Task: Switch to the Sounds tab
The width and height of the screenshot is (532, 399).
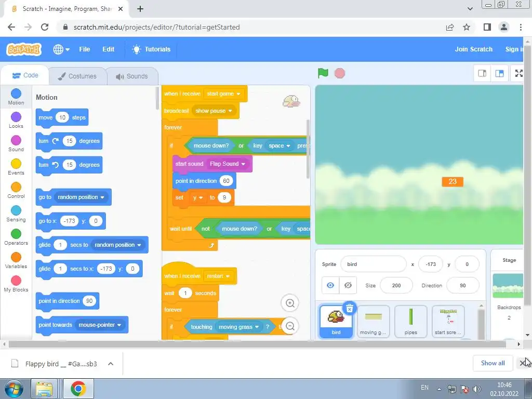Action: (132, 76)
